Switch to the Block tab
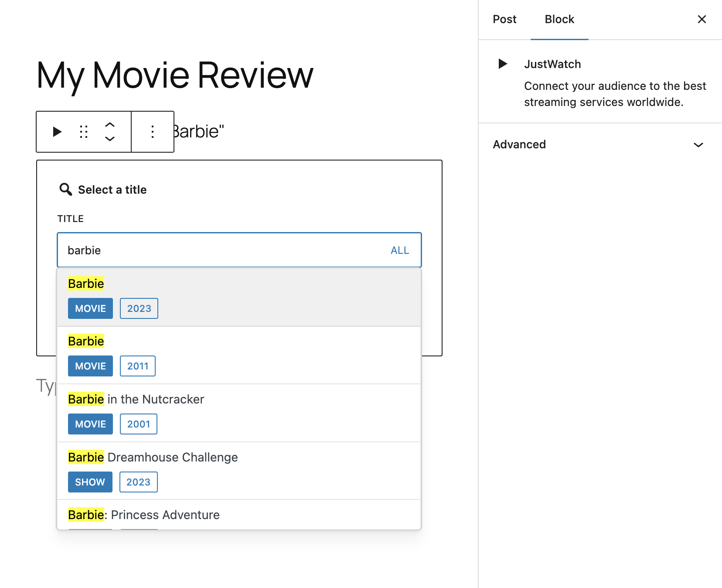This screenshot has height=588, width=722. coord(559,19)
